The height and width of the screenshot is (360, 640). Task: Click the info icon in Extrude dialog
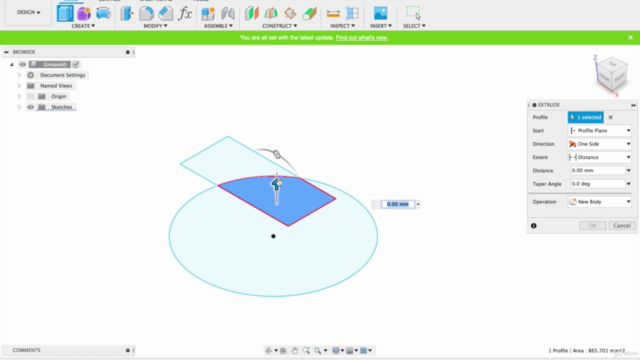[533, 226]
